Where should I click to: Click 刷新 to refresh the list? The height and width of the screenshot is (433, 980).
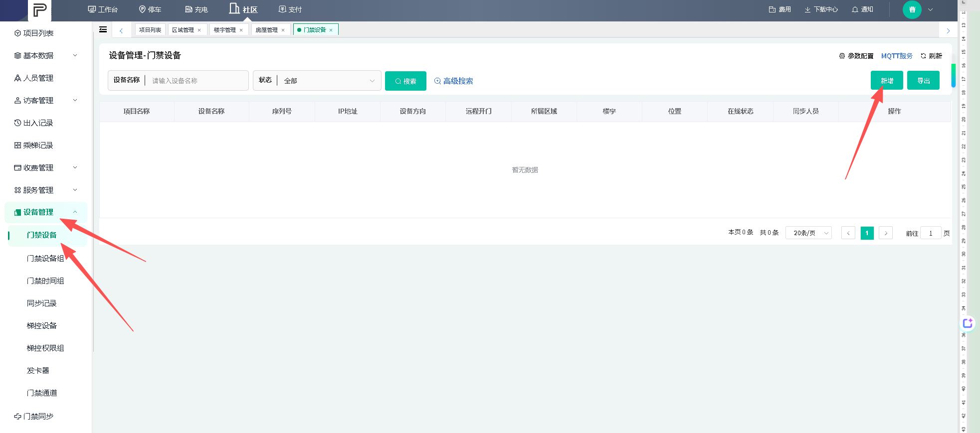931,56
